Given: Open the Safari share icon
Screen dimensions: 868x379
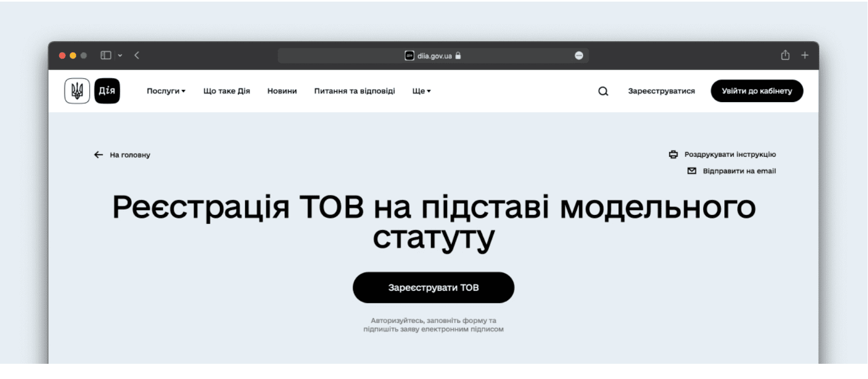Looking at the screenshot, I should pyautogui.click(x=785, y=55).
